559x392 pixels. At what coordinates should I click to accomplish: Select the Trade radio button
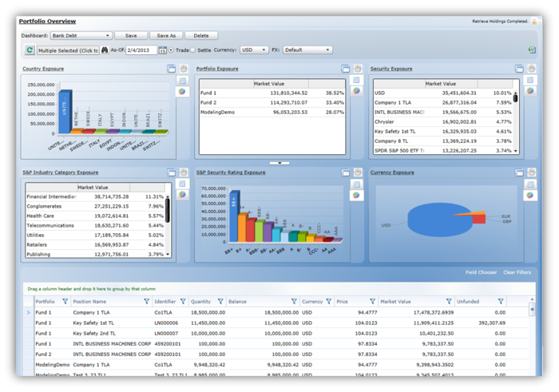tap(171, 50)
